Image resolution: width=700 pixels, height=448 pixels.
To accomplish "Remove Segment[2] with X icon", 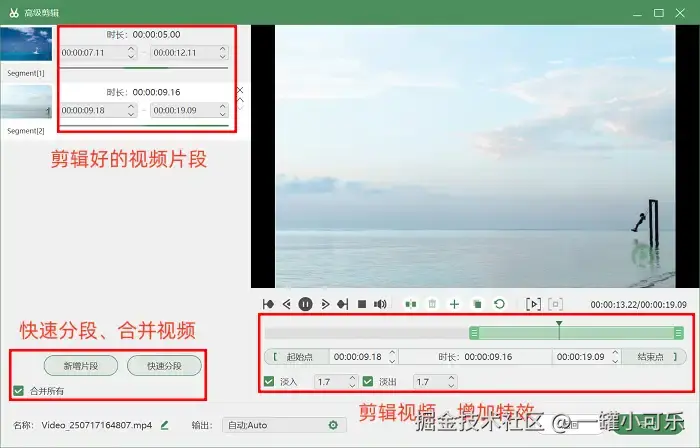I will (240, 90).
